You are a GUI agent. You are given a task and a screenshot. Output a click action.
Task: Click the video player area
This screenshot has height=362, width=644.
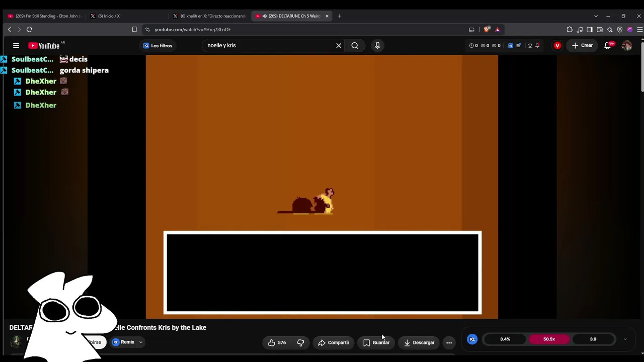(x=322, y=187)
